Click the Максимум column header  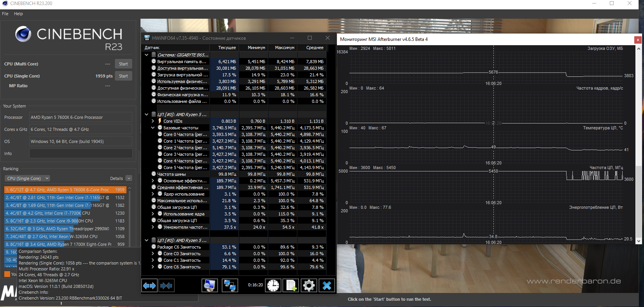283,48
